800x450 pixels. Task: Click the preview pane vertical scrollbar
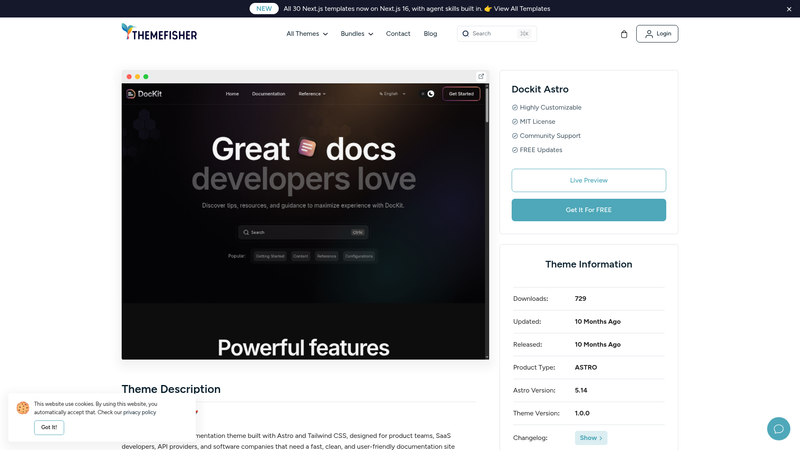(x=487, y=105)
